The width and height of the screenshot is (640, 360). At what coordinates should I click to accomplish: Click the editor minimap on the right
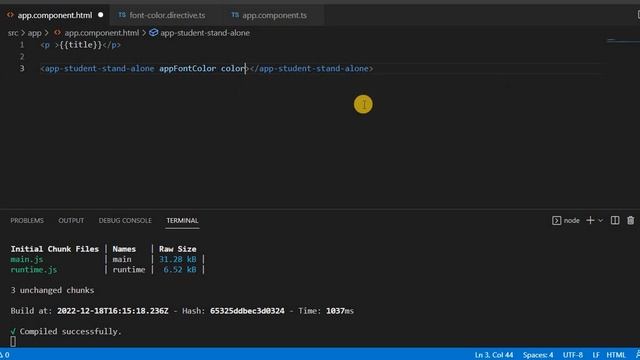622,40
